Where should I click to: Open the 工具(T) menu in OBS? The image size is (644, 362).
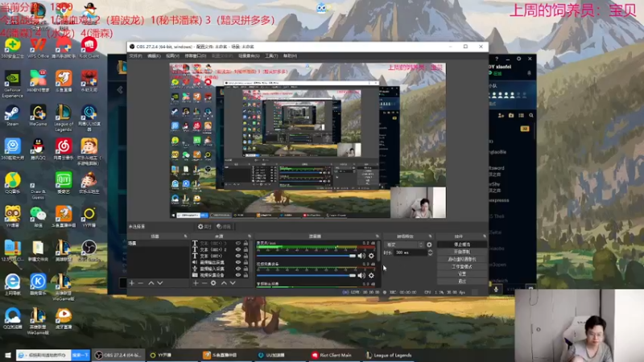coord(271,56)
